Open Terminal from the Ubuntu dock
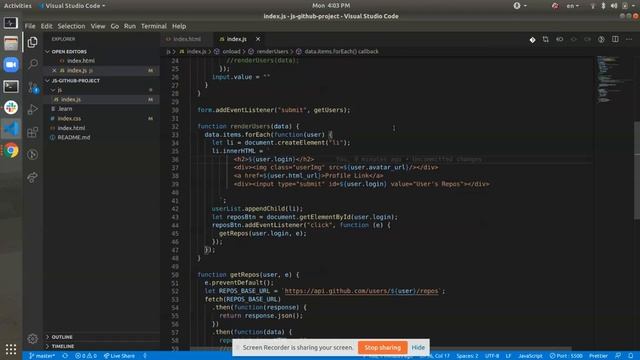 (11, 86)
